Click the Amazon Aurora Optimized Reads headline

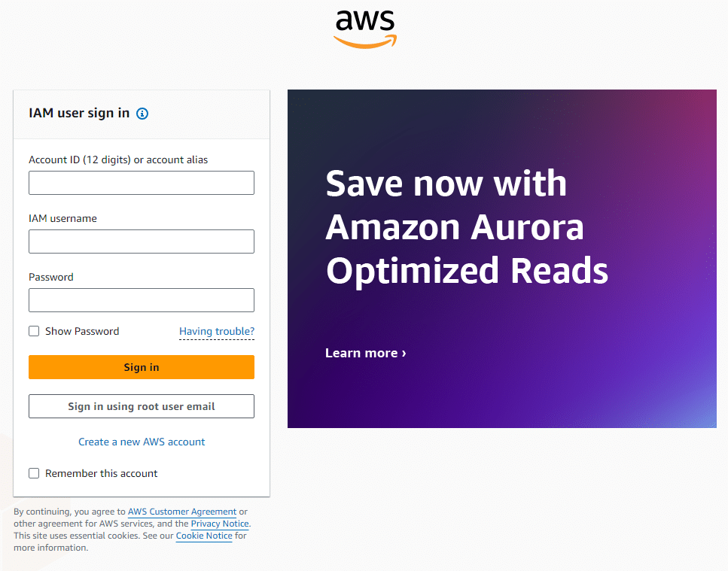(467, 227)
